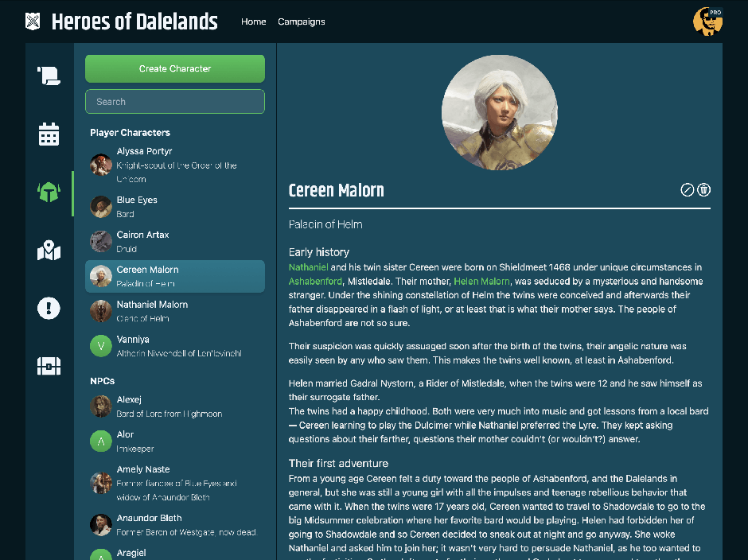Focus the character Search field
Screen dimensions: 748x560
pos(174,102)
